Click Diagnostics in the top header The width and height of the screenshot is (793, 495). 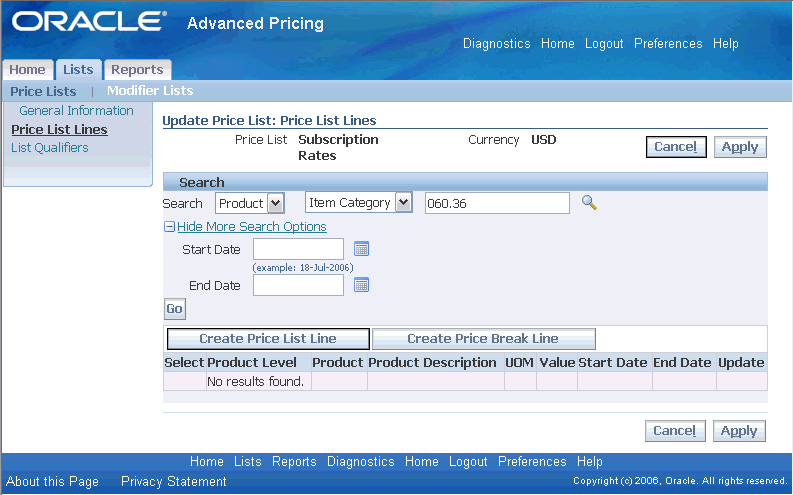497,43
